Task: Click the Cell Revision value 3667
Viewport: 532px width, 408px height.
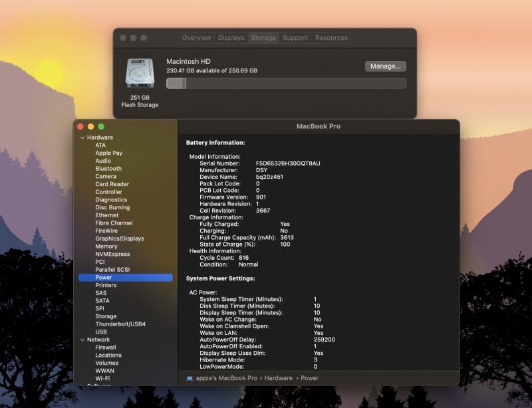Action: point(263,211)
